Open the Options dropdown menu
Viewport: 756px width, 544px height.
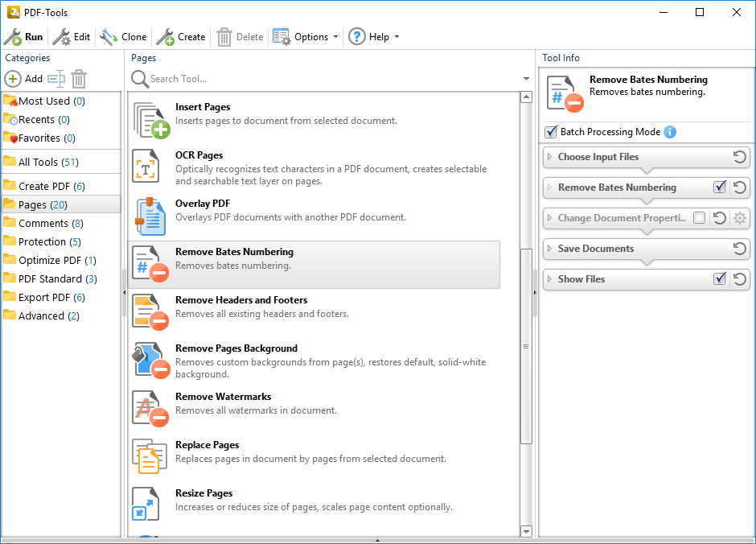(x=306, y=37)
